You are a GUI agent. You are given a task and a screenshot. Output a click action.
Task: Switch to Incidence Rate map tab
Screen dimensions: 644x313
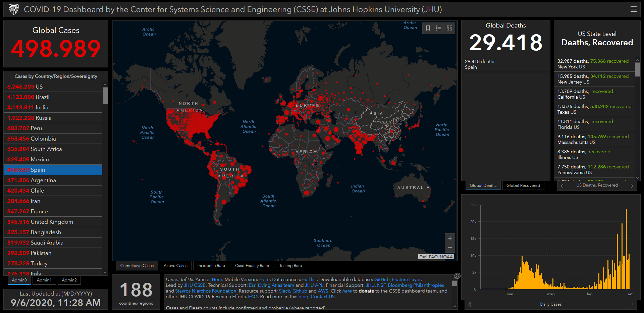[211, 266]
